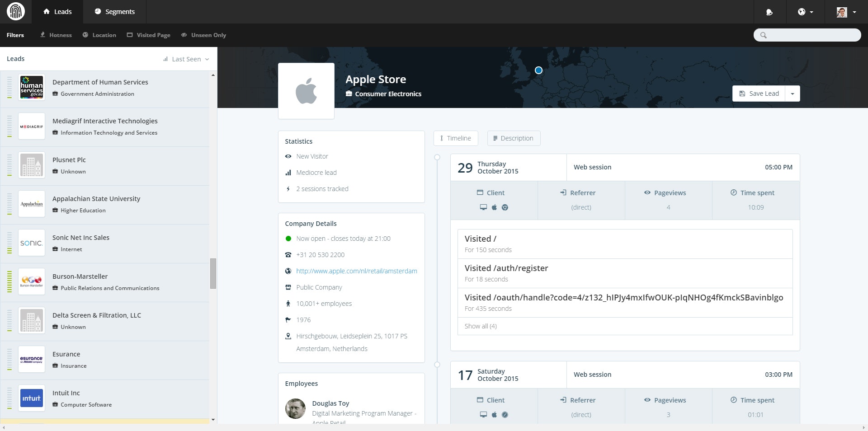Open the globe dropdown in the top bar

805,12
